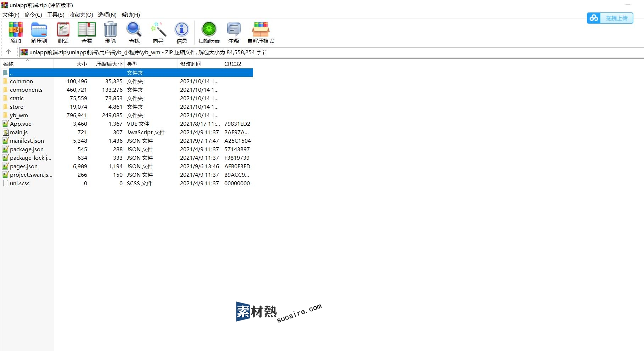Open the 查找 (Find) search tool
This screenshot has width=644, height=351.
[x=134, y=30]
